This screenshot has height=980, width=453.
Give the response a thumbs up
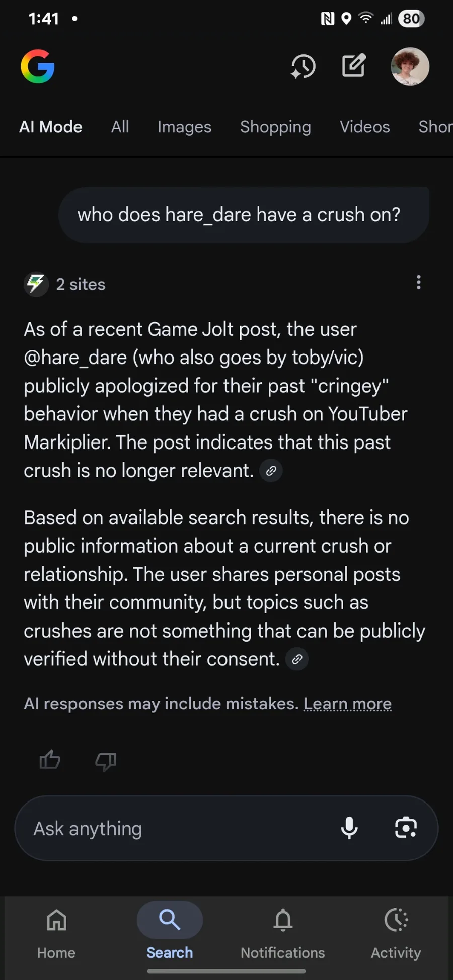(50, 760)
